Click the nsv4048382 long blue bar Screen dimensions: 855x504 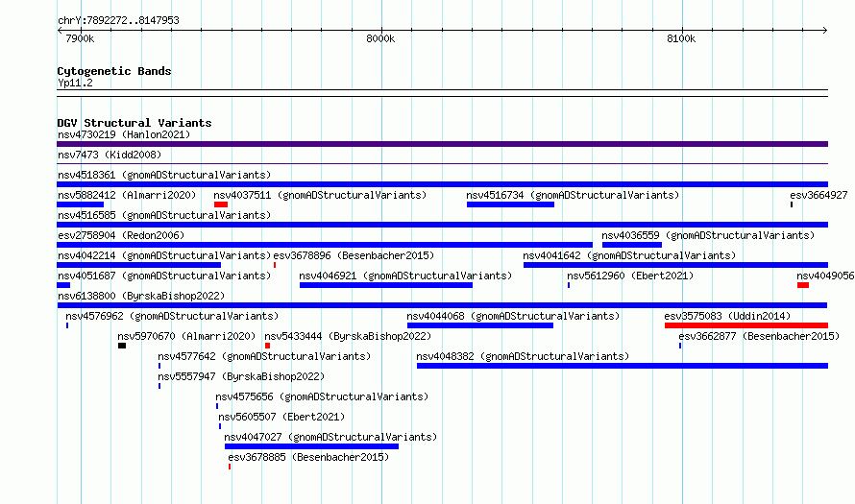pos(623,366)
